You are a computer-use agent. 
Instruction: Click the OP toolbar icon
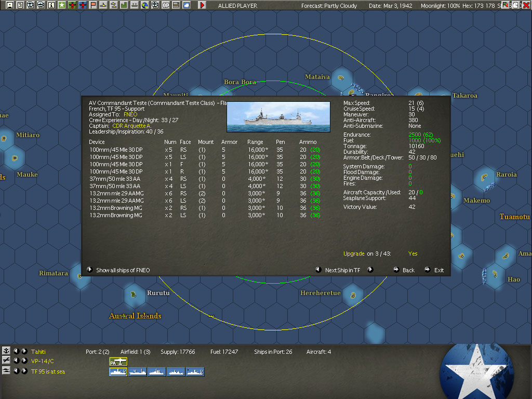click(166, 5)
